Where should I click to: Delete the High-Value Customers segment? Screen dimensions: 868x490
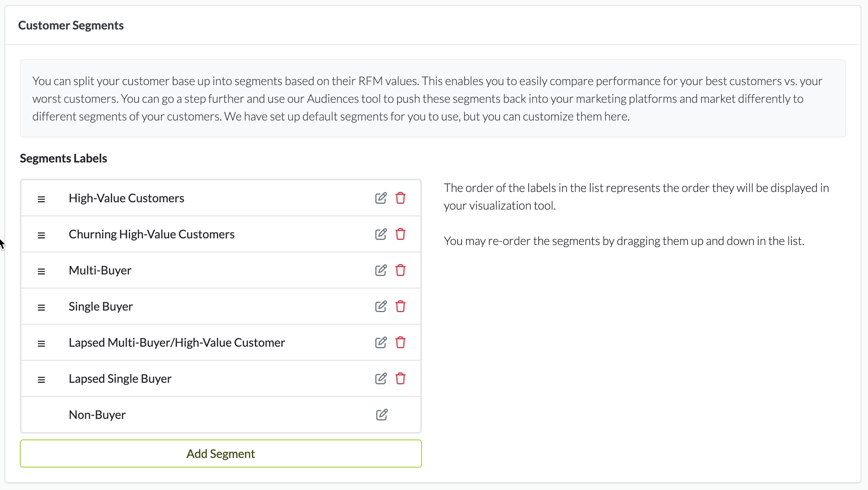pyautogui.click(x=400, y=198)
